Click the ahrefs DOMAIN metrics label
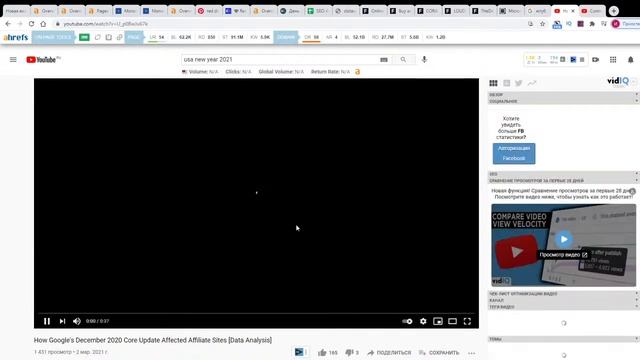 pos(286,37)
